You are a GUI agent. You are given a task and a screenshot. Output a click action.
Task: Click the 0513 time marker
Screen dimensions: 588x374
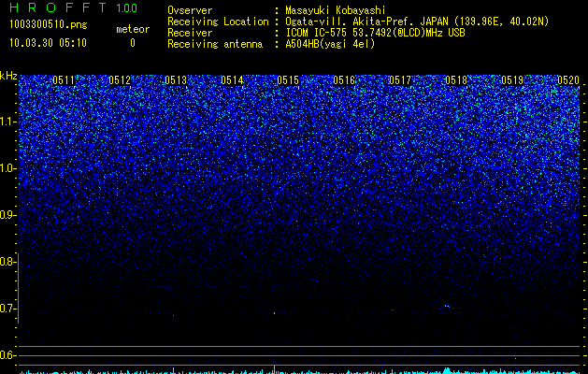tap(176, 80)
